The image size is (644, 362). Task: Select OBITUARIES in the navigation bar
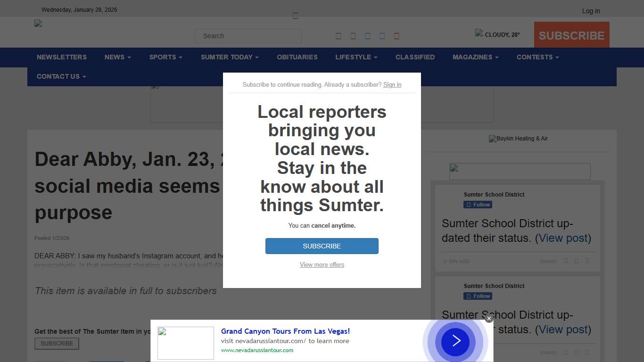coord(297,57)
